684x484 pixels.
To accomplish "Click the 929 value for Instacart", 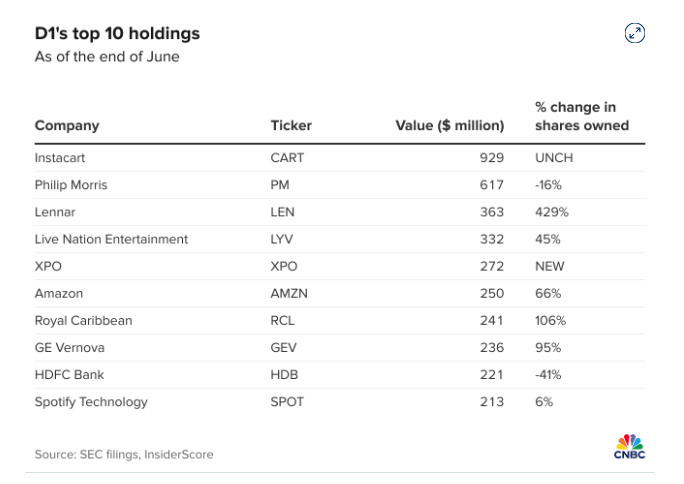I will pos(491,158).
